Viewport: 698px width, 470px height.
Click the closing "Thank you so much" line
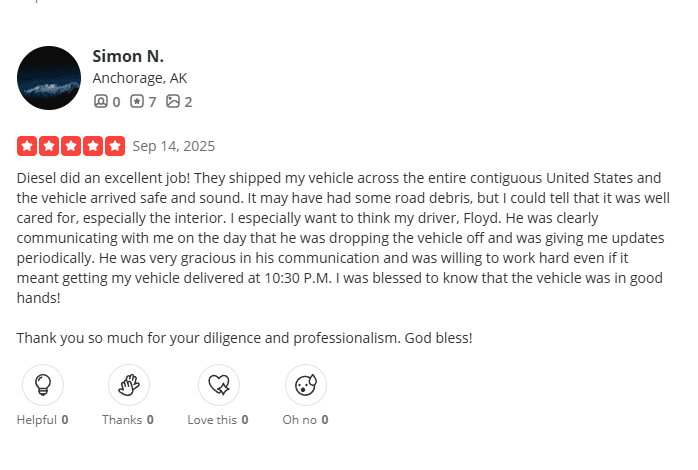tap(244, 338)
